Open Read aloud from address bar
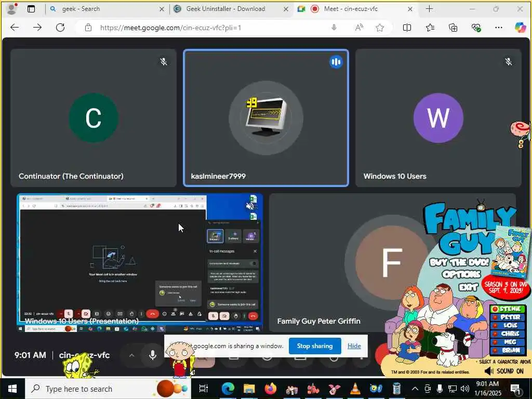 click(x=359, y=28)
